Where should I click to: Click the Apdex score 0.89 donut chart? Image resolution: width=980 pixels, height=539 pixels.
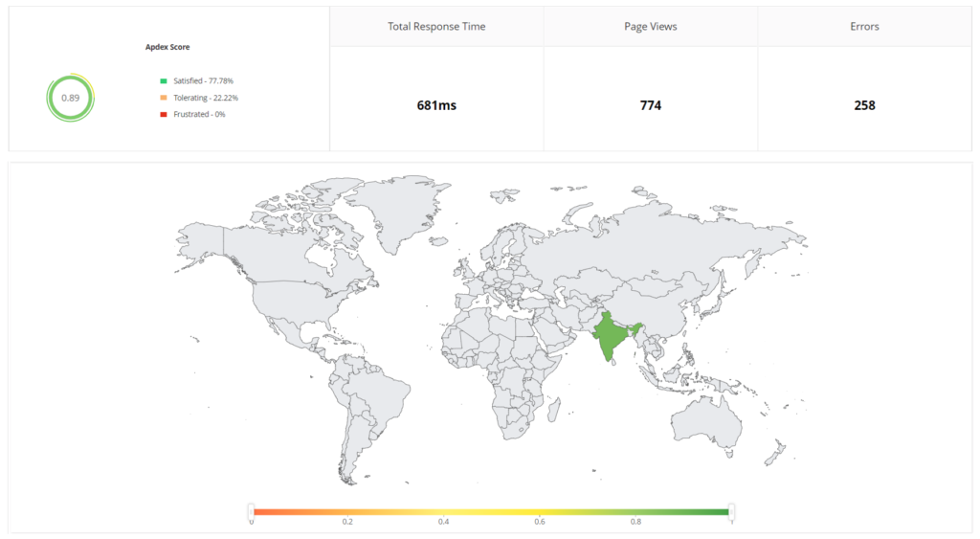point(70,98)
